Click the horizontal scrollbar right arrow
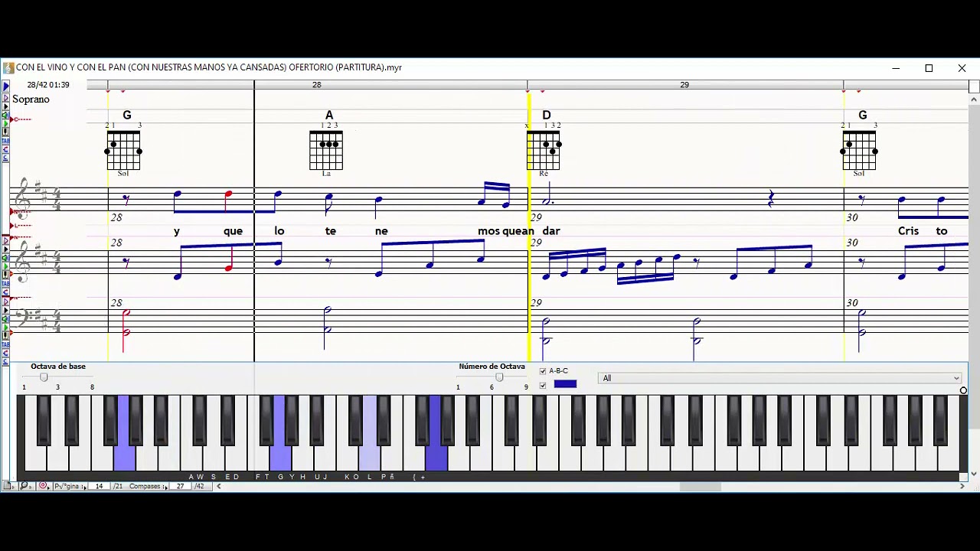The width and height of the screenshot is (980, 551). click(962, 486)
